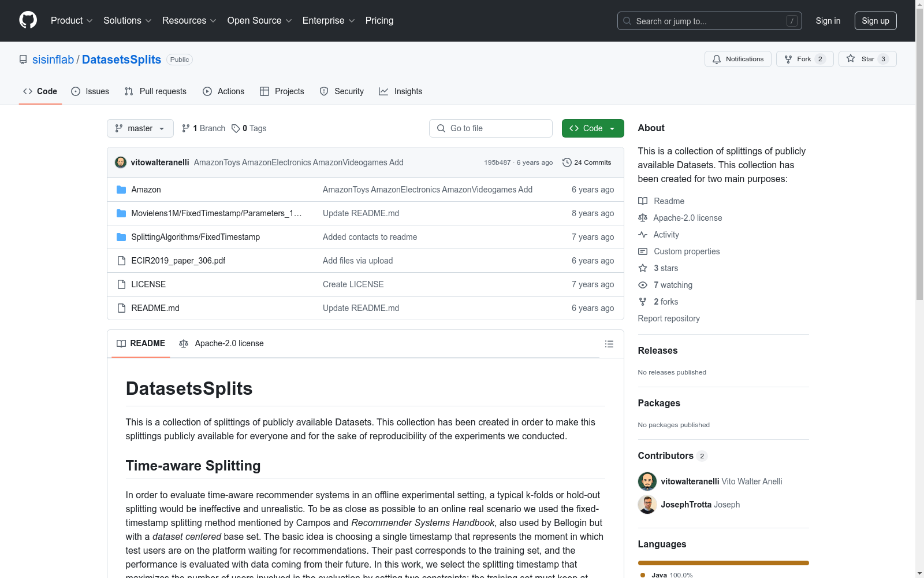Screen dimensions: 924x578
Task: Expand the Open Source menu
Action: tap(260, 21)
